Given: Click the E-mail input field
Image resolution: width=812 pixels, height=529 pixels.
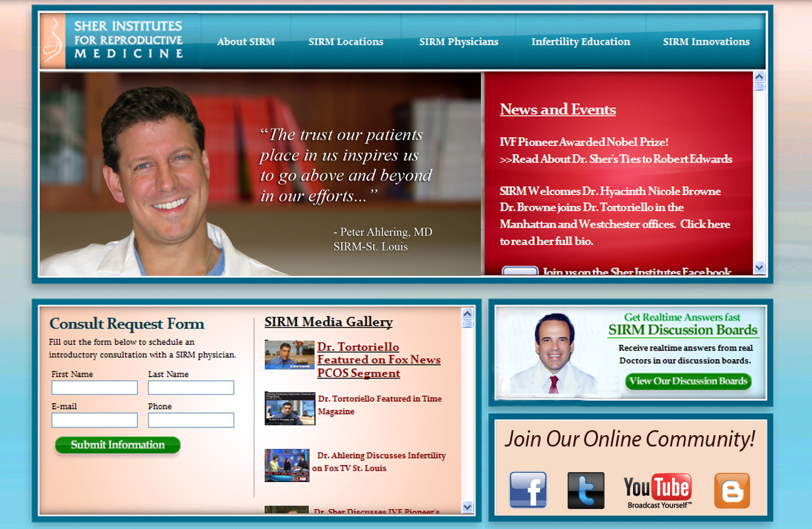Looking at the screenshot, I should click(x=94, y=420).
